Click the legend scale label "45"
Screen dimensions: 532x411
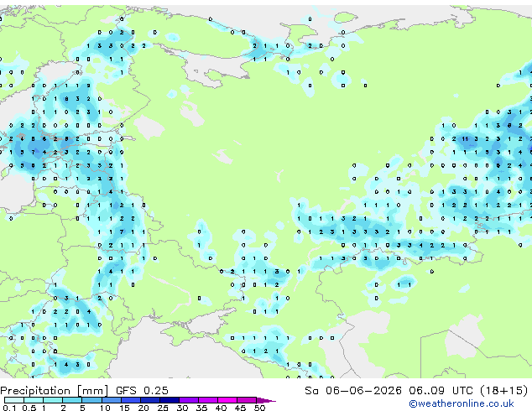[x=240, y=408]
